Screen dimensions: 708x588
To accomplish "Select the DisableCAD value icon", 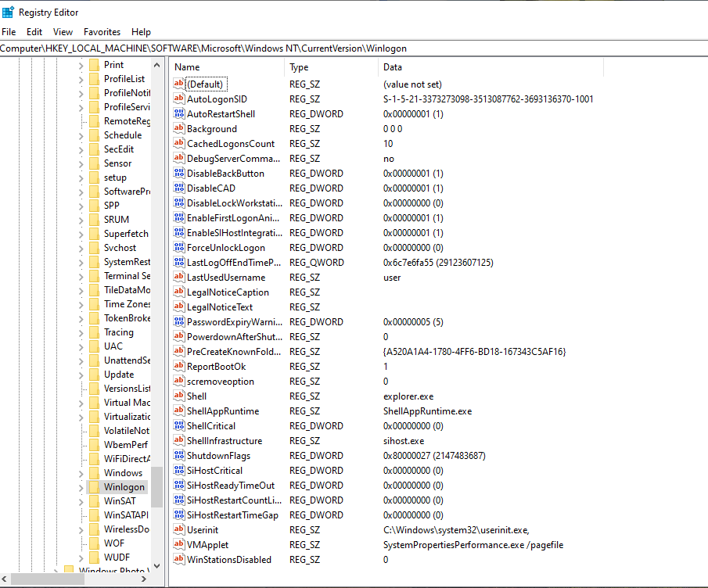I will tap(179, 188).
